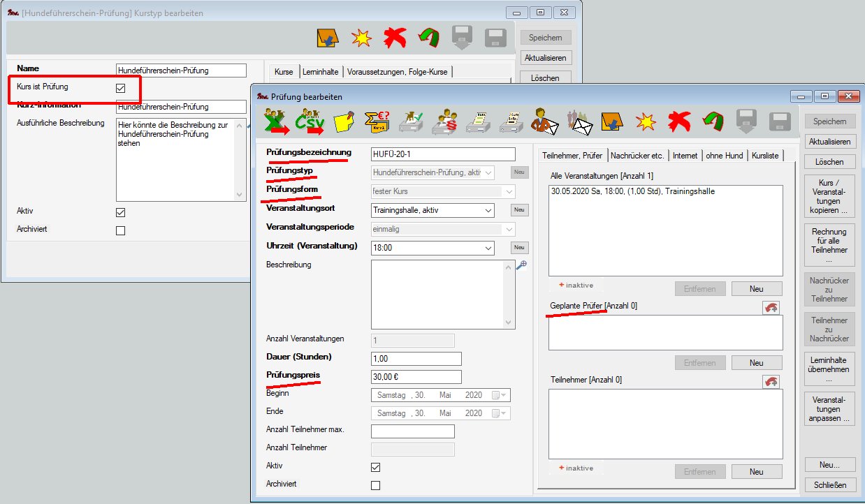Viewport: 865px width, 504px height.
Task: Click the Prüfungspreis input field
Action: click(x=416, y=377)
